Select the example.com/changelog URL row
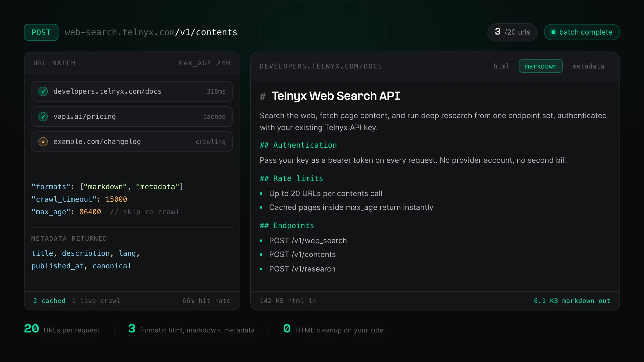644x362 pixels. coord(132,142)
